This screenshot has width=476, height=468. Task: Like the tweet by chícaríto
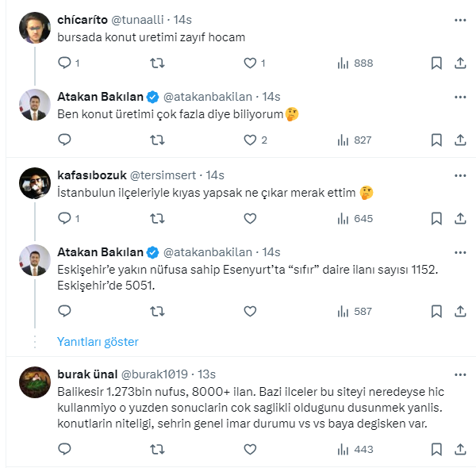point(250,63)
